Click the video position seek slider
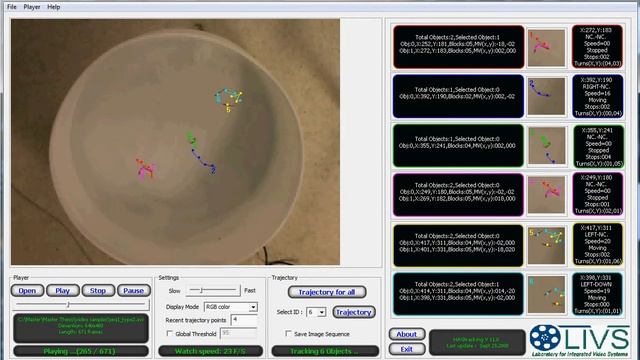The image size is (640, 360). pyautogui.click(x=81, y=304)
